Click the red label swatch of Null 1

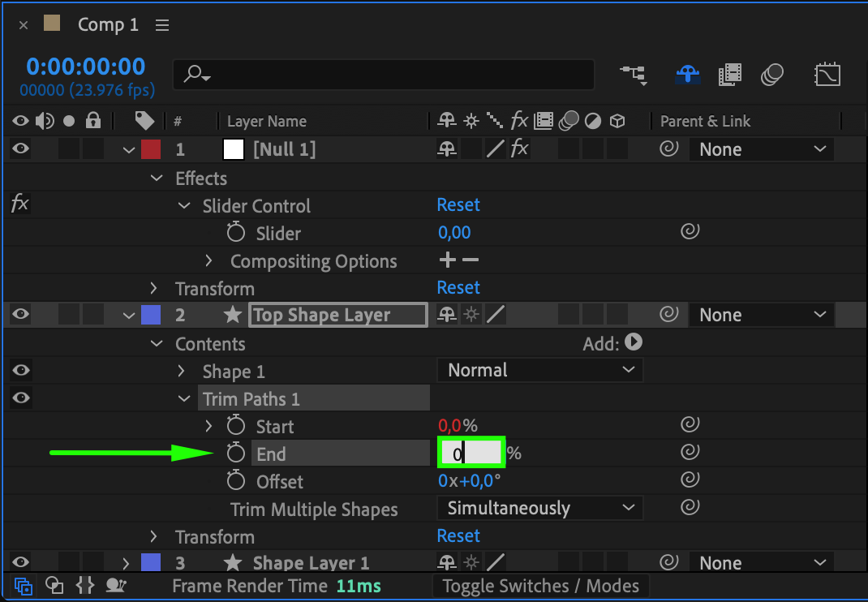(x=151, y=149)
